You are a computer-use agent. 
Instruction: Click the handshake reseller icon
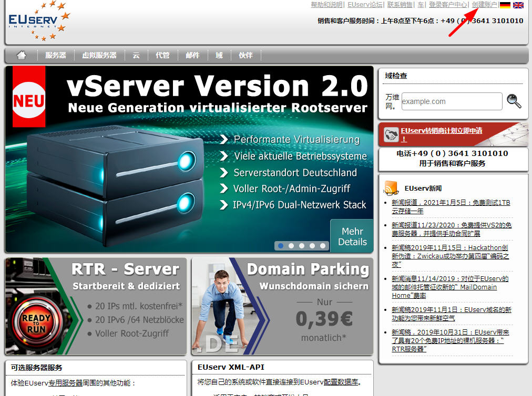pyautogui.click(x=391, y=134)
